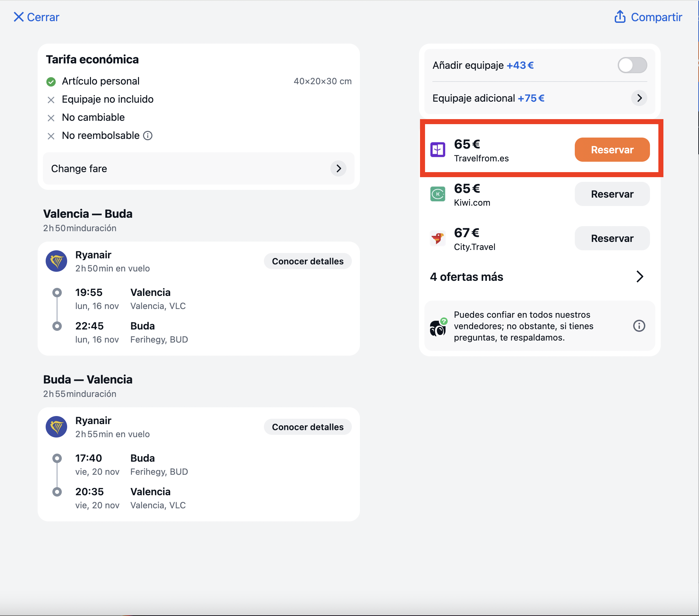Click the mascot icon in trust message
This screenshot has width=699, height=616.
[438, 327]
